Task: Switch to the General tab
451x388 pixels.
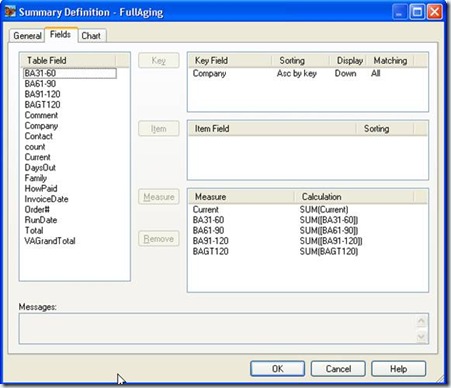Action: click(27, 35)
